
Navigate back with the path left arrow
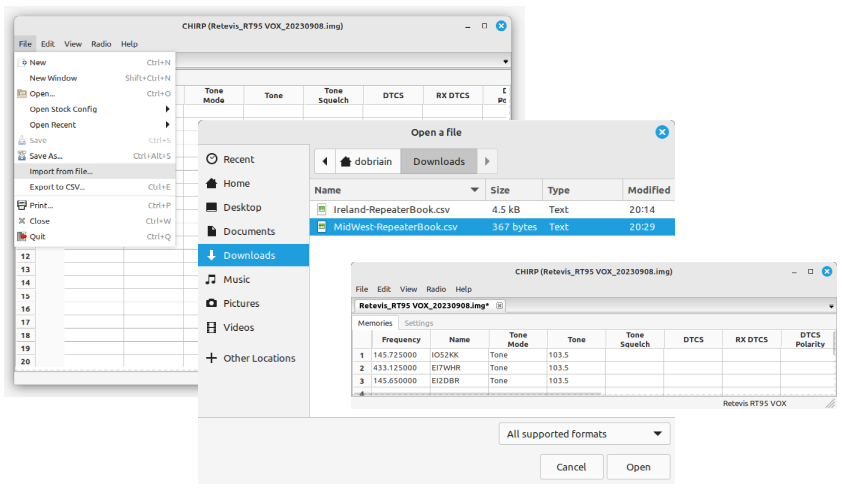tap(325, 161)
